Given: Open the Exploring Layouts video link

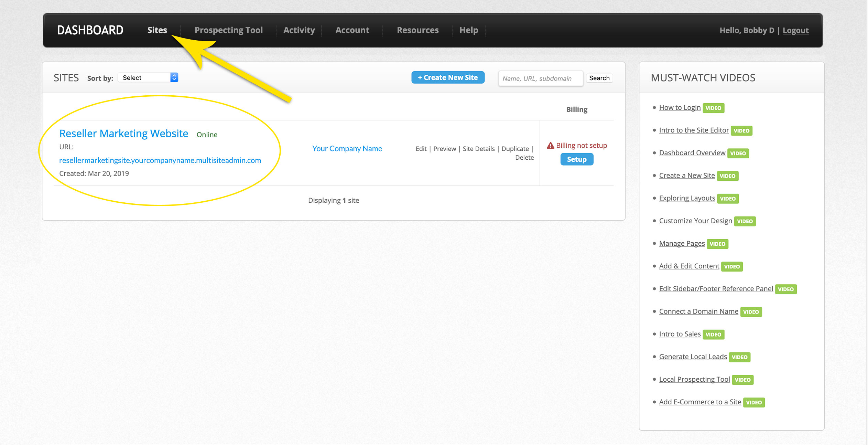Looking at the screenshot, I should click(x=687, y=198).
